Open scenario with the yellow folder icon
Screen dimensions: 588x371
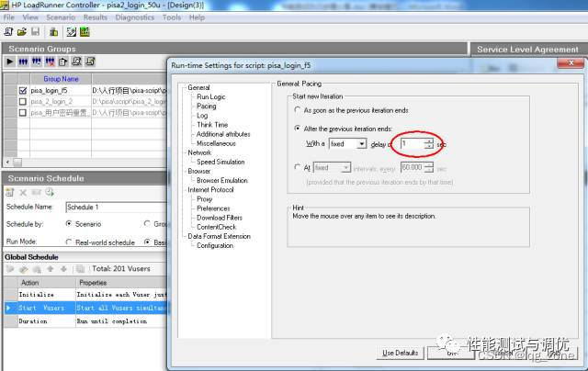click(22, 32)
